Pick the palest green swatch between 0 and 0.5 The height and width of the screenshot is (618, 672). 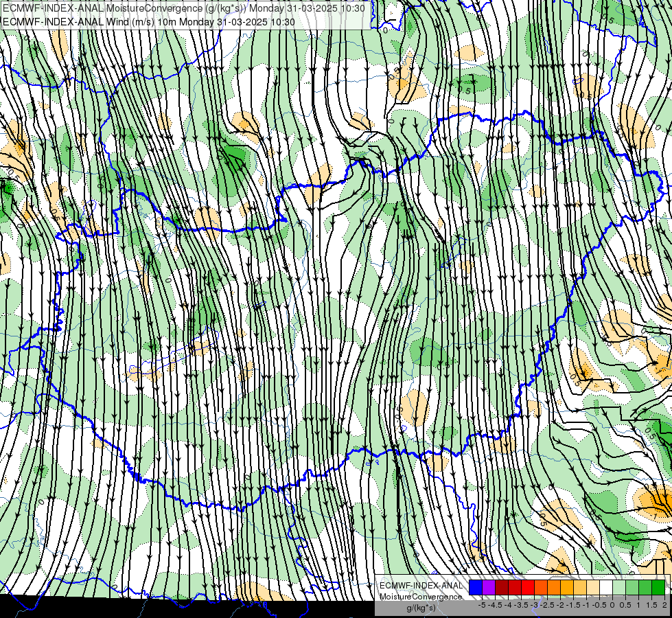pos(619,587)
